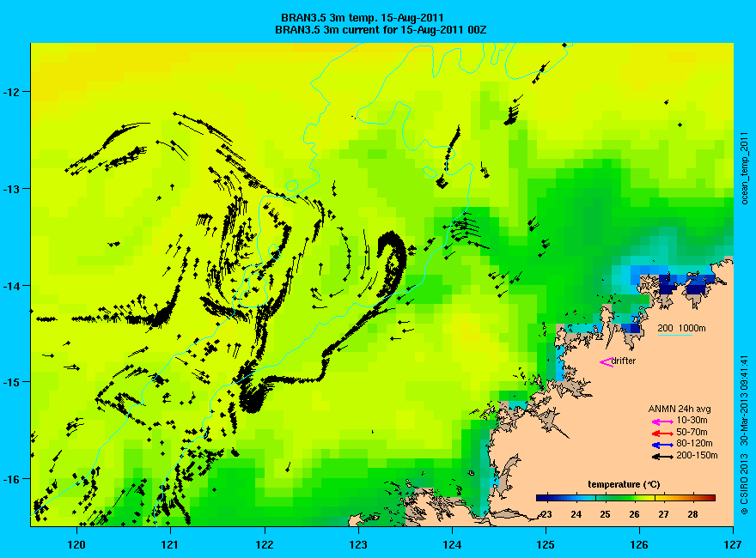Image resolution: width=756 pixels, height=558 pixels.
Task: Click the temperature color scale bar
Action: click(625, 498)
